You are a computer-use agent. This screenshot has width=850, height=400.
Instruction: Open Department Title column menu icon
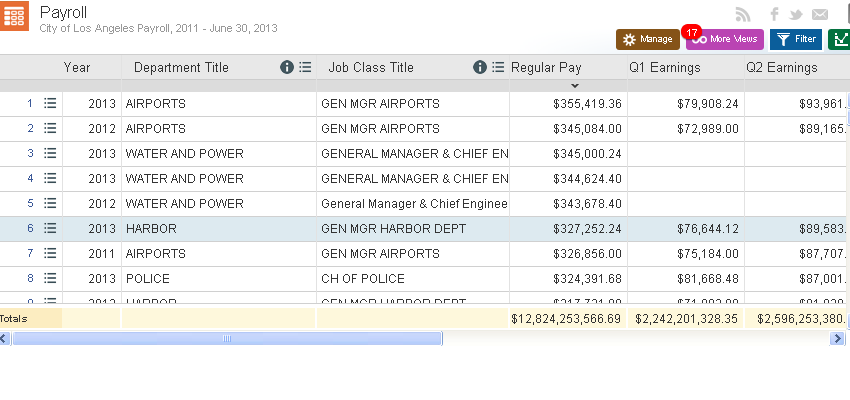pos(306,67)
